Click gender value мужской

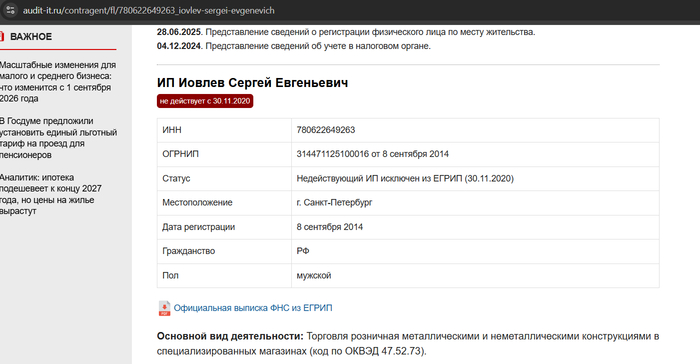[x=314, y=276]
